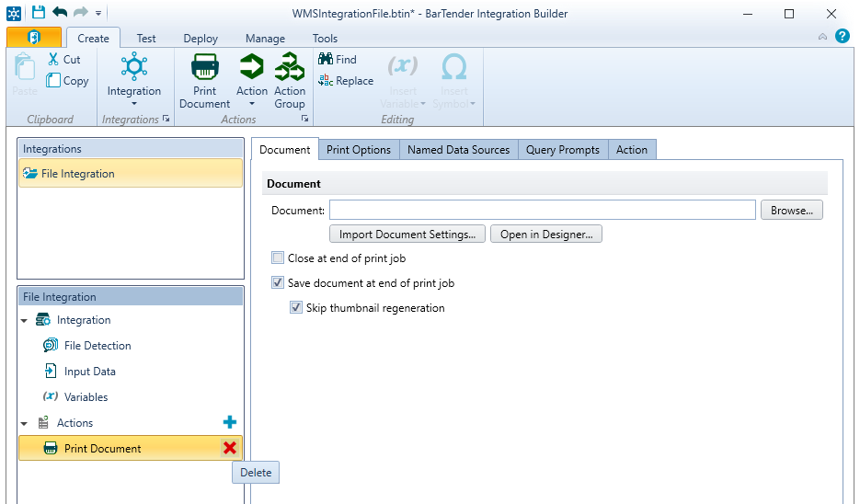This screenshot has width=860, height=504.
Task: Click the Integration ribbon icon
Action: coord(133,66)
